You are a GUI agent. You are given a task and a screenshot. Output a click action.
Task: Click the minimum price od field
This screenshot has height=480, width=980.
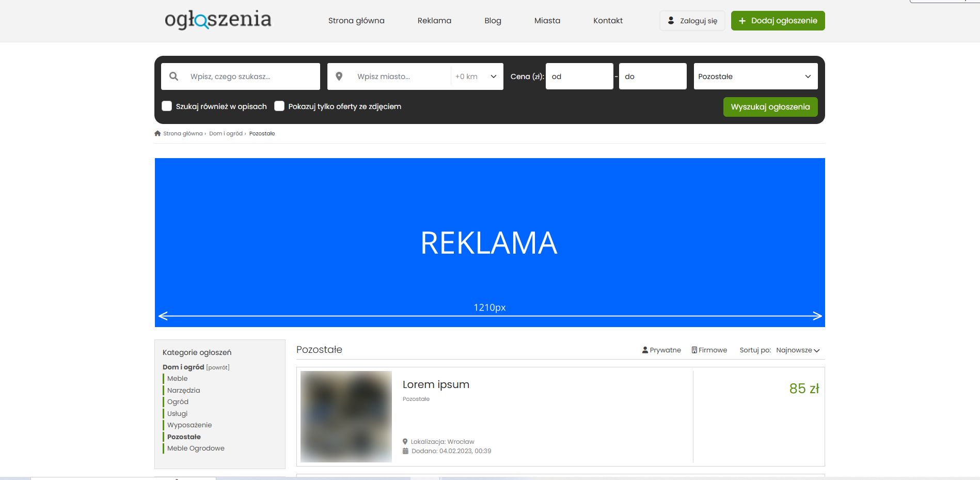pyautogui.click(x=579, y=76)
